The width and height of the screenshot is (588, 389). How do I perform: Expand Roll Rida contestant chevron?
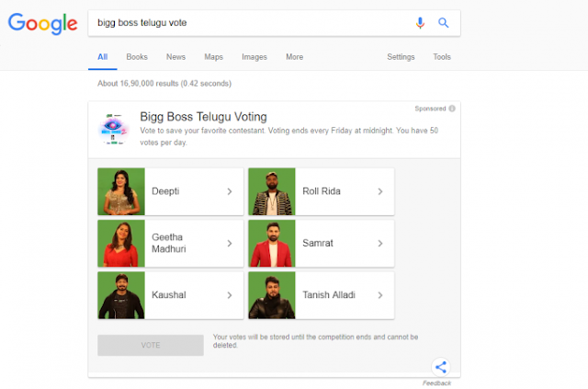tap(380, 191)
